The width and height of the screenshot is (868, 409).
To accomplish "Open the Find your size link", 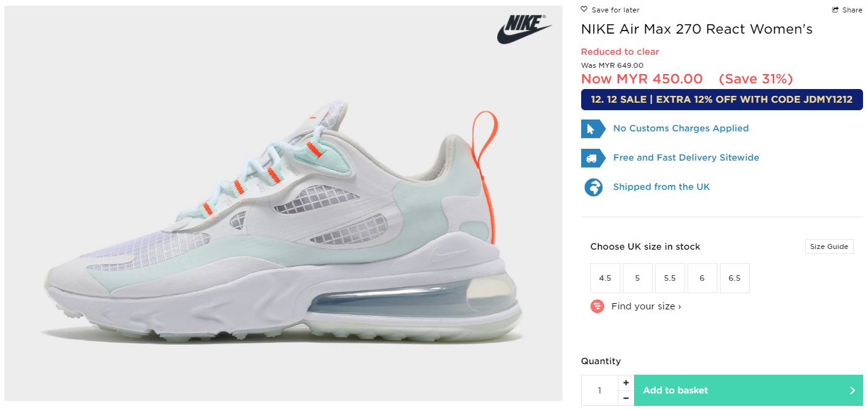I will tap(646, 306).
